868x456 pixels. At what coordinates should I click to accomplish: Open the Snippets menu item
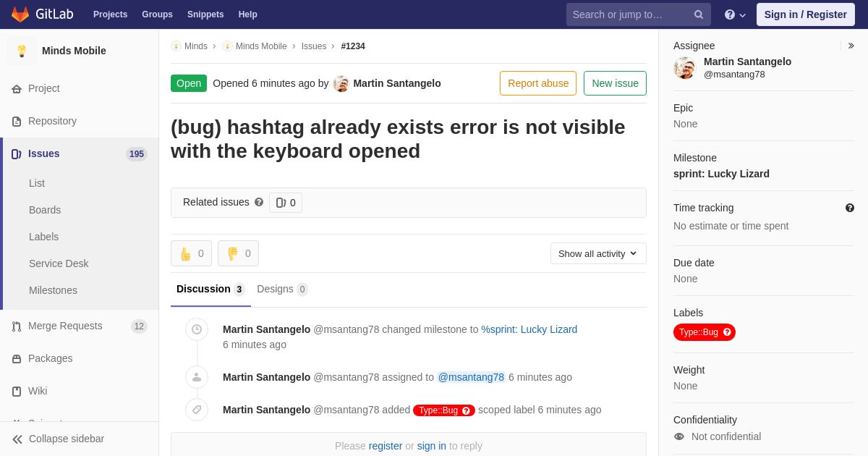coord(205,14)
